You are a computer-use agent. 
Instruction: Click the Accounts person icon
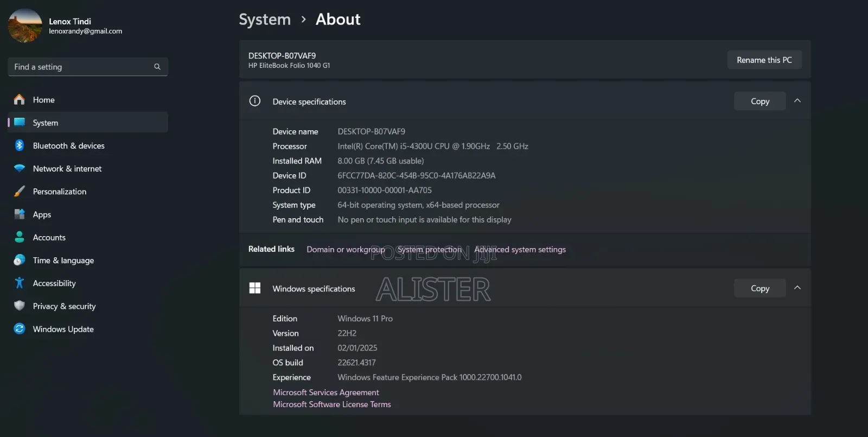[x=20, y=237]
